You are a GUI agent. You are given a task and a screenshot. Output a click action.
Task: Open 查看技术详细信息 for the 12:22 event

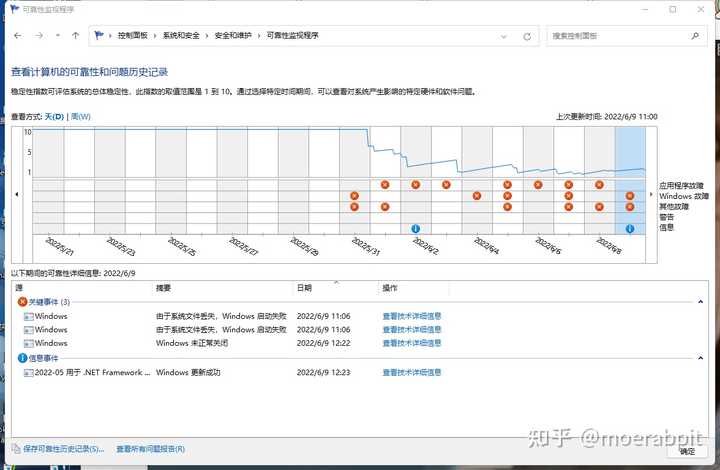412,343
